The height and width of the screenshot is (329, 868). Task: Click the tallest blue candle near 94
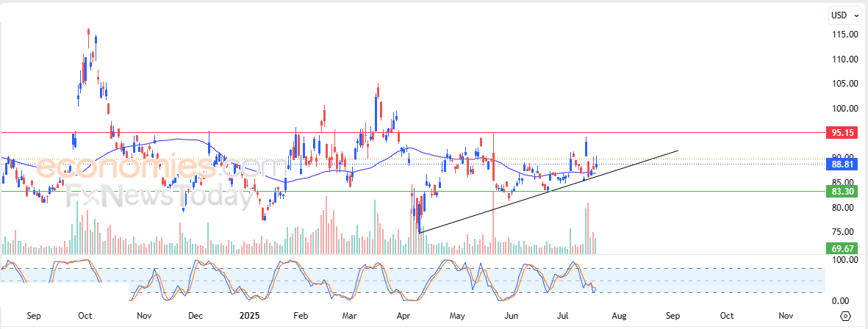pos(586,147)
